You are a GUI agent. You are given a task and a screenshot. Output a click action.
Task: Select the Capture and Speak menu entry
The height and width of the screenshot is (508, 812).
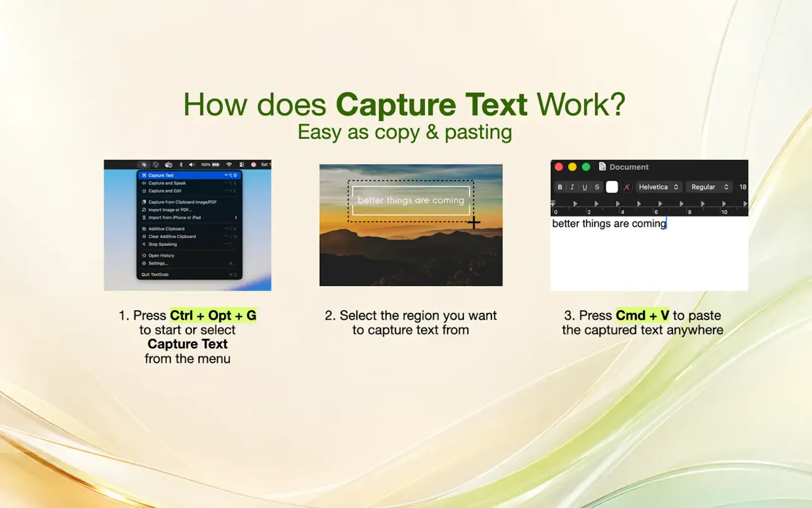[189, 183]
